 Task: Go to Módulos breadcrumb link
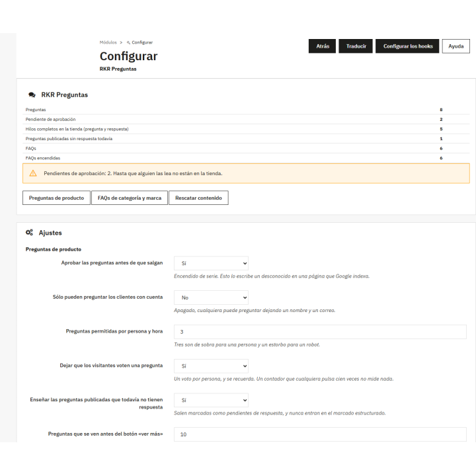(108, 42)
